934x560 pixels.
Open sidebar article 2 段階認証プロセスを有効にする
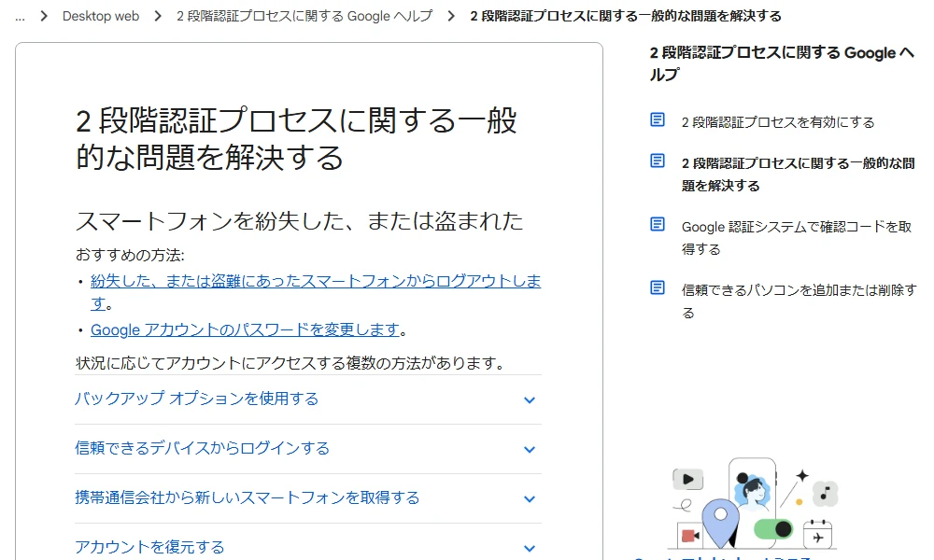(778, 122)
